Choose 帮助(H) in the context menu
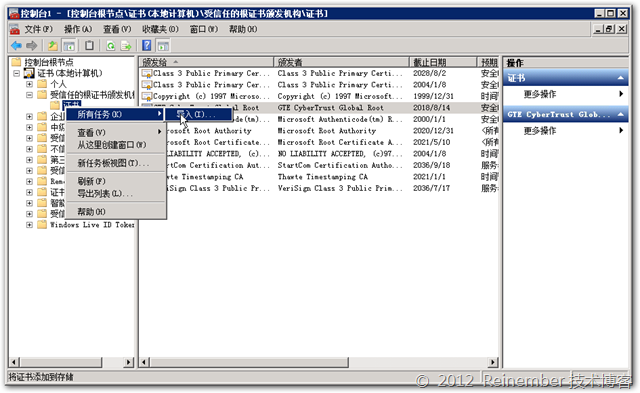This screenshot has width=640, height=393. coord(116,212)
